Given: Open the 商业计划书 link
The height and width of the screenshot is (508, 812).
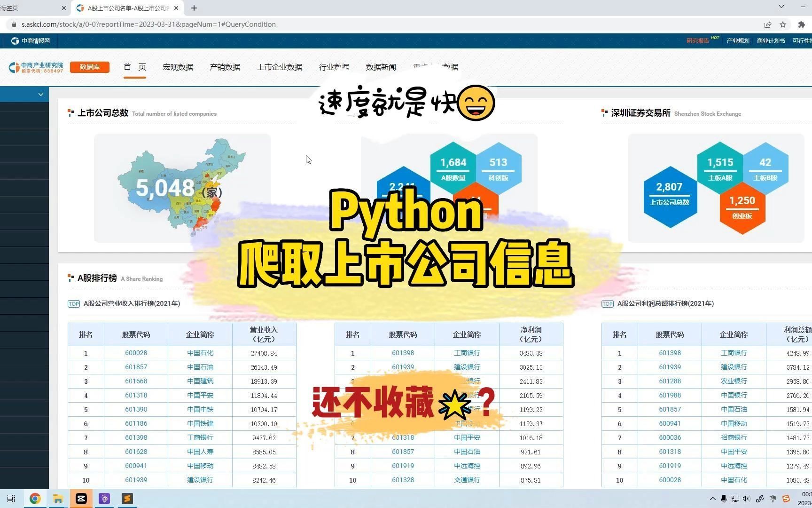Looking at the screenshot, I should tap(771, 41).
